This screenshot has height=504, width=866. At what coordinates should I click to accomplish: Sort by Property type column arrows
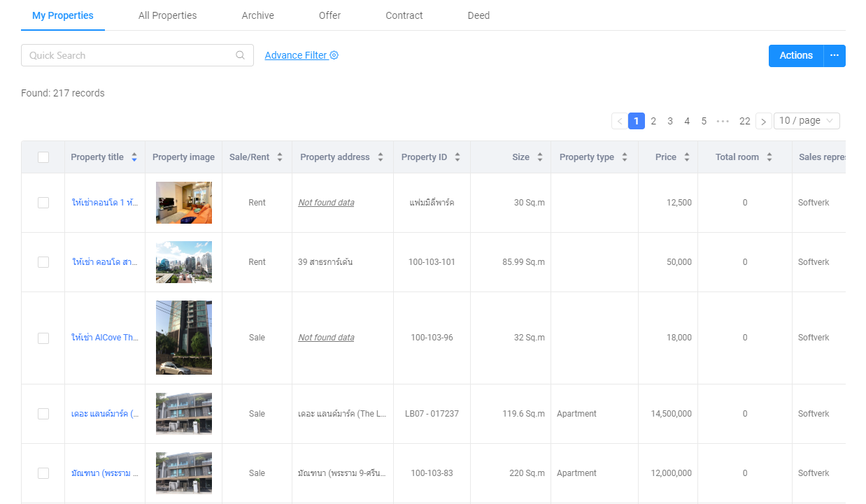point(625,157)
